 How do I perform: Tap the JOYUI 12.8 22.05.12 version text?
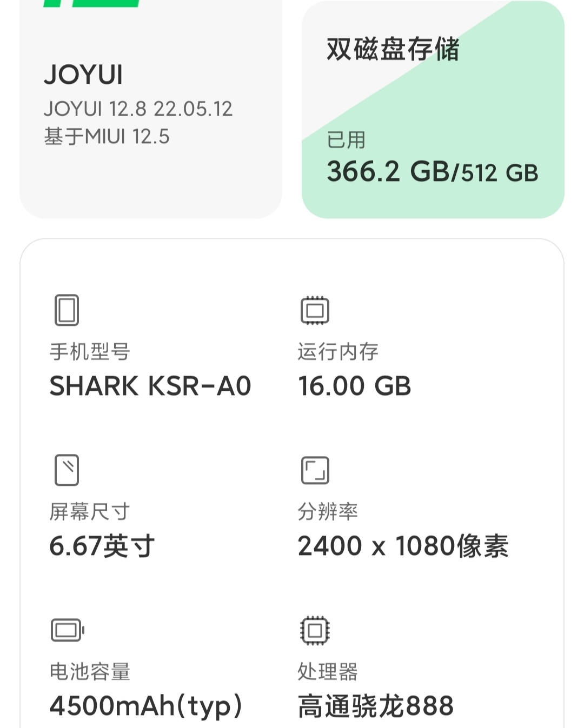138,109
